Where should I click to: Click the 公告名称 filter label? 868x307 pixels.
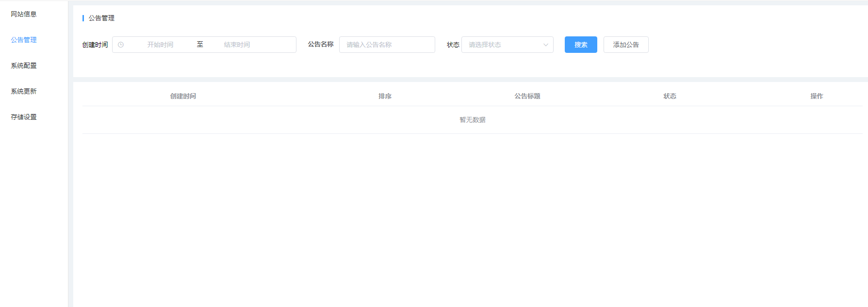tap(321, 44)
